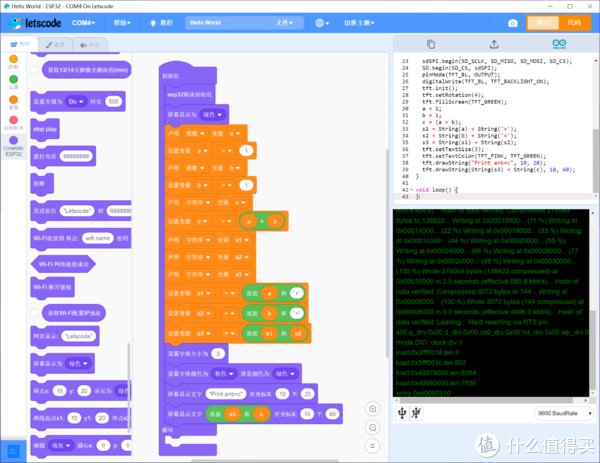Screen dimensions: 600x463
Task: Click the upload code icon
Action: 494,44
